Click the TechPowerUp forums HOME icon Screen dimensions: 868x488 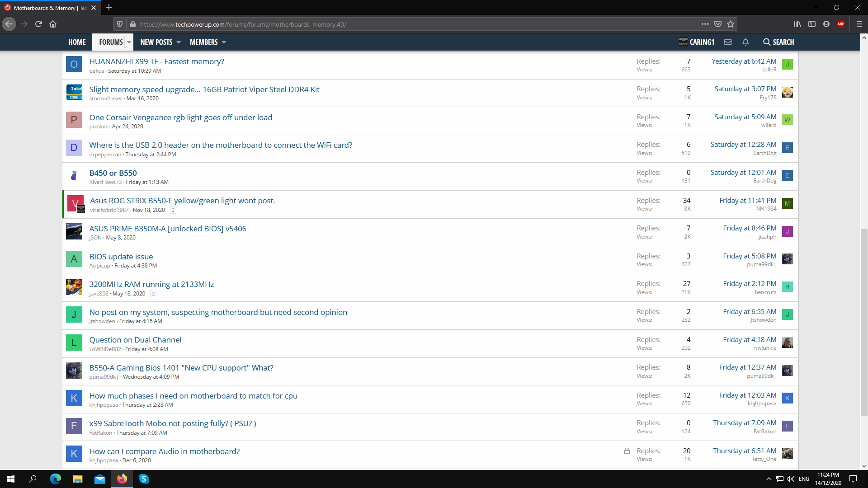pos(76,42)
